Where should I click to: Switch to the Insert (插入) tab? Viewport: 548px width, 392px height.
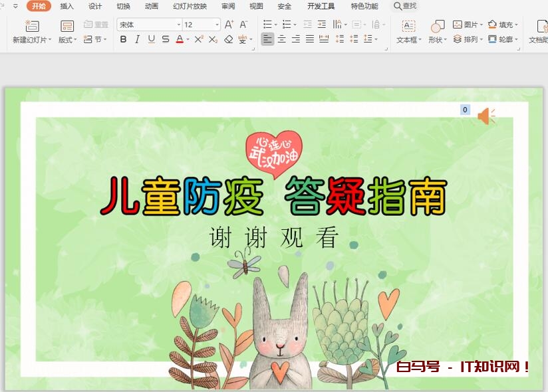coord(67,6)
